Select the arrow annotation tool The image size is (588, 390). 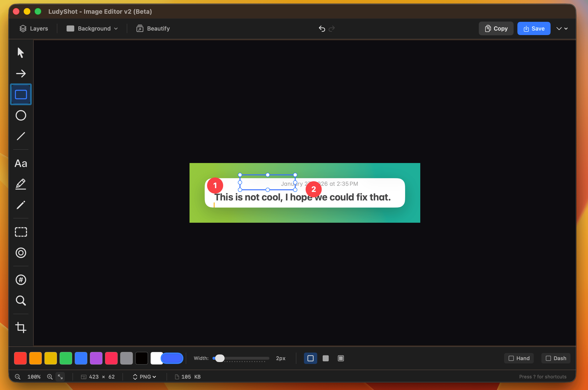21,73
